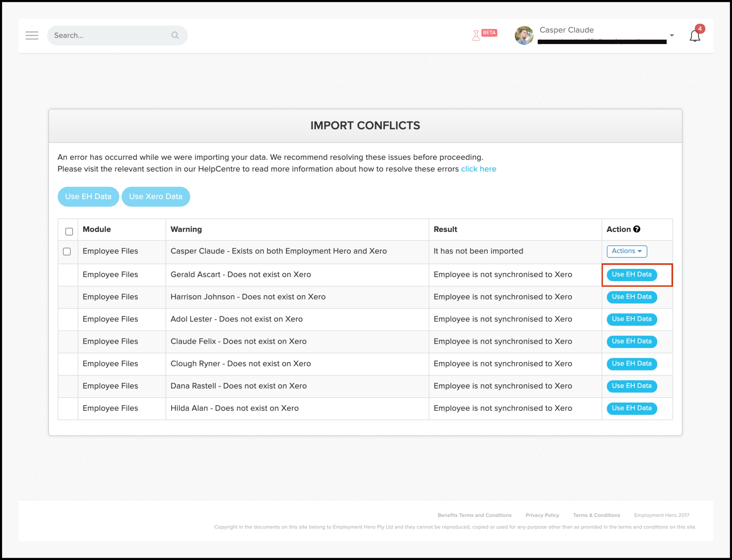Viewport: 732px width, 560px height.
Task: Check the Casper Claude row checkbox
Action: coord(67,252)
